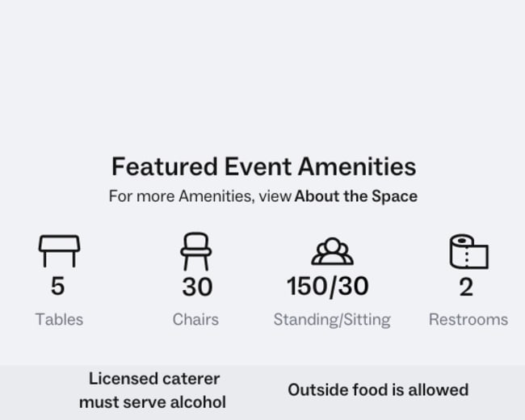Open the About the Space link
Screen dimensions: 525x420
click(x=356, y=196)
